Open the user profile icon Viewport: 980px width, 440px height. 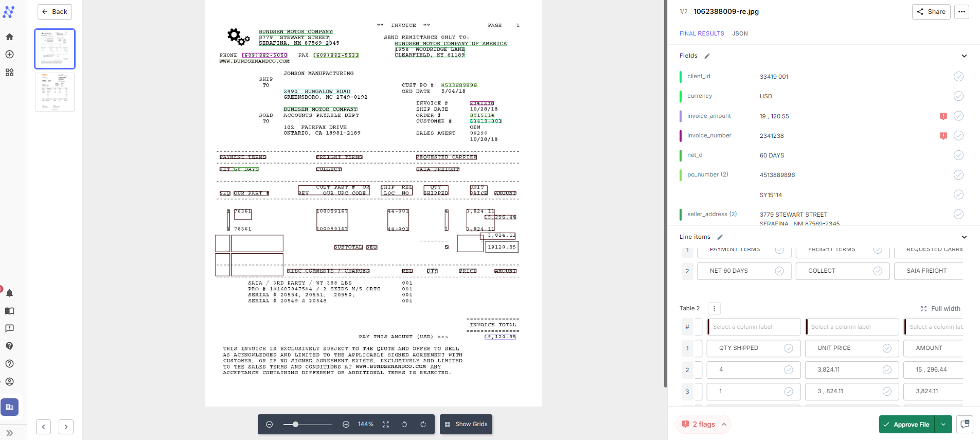(x=9, y=381)
